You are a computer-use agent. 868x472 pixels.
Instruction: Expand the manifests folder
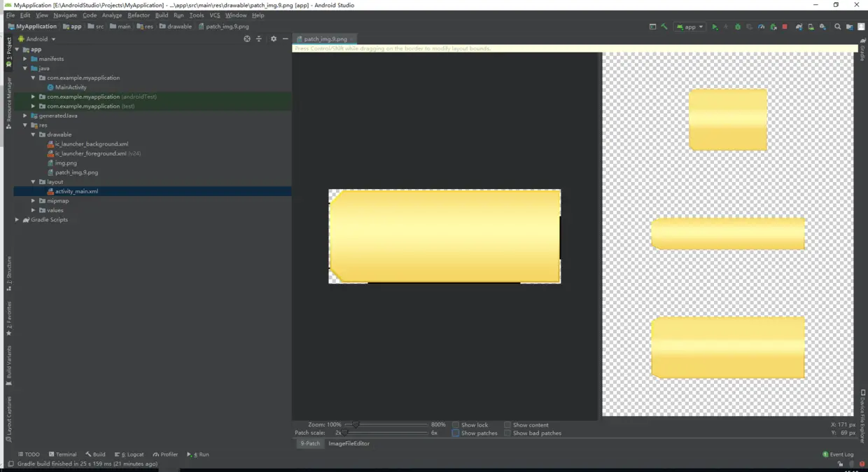(x=25, y=59)
